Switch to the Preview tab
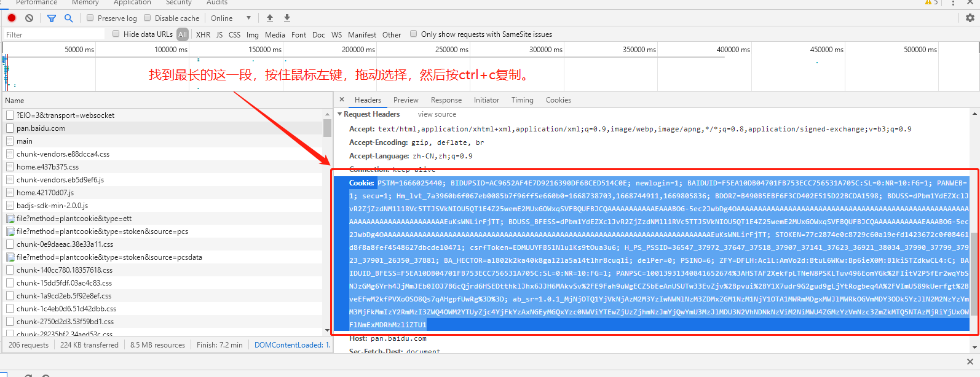 (x=406, y=99)
